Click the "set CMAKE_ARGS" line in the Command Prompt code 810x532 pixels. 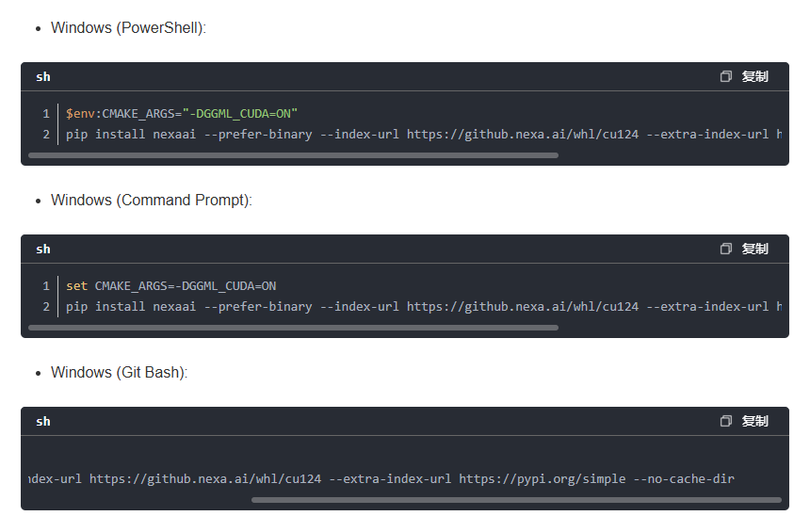pyautogui.click(x=171, y=285)
